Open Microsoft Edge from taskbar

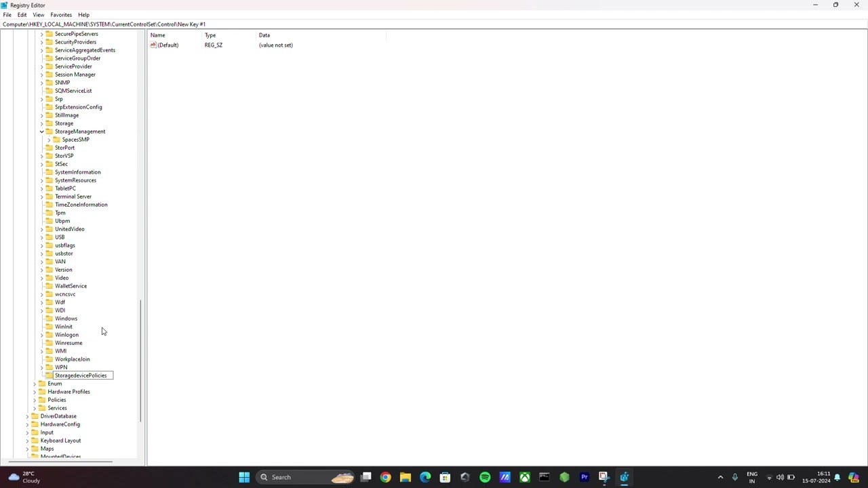(425, 477)
